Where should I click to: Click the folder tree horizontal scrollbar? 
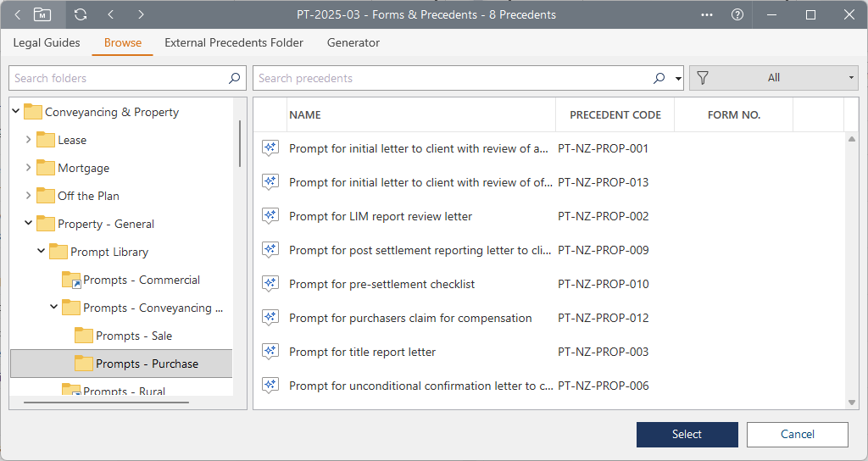coord(106,403)
